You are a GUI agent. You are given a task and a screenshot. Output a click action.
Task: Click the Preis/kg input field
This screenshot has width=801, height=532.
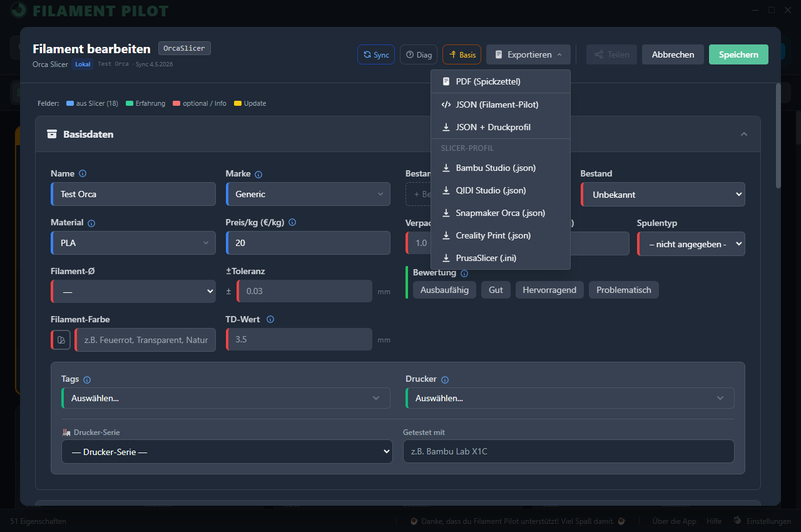click(308, 243)
